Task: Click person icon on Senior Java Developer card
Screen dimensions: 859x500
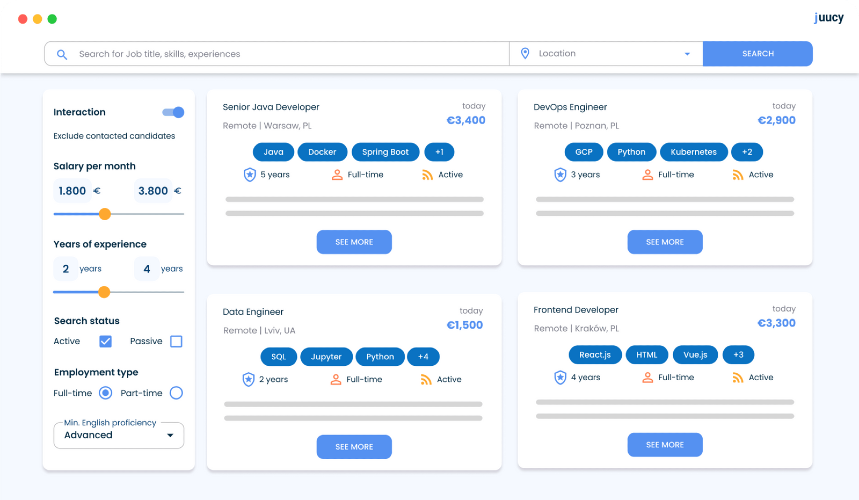Action: [x=337, y=175]
